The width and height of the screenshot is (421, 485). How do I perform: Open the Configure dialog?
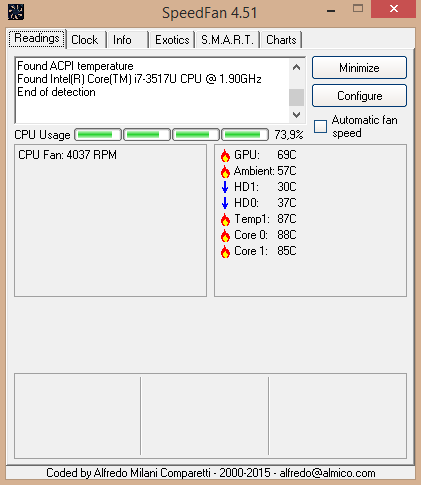359,96
